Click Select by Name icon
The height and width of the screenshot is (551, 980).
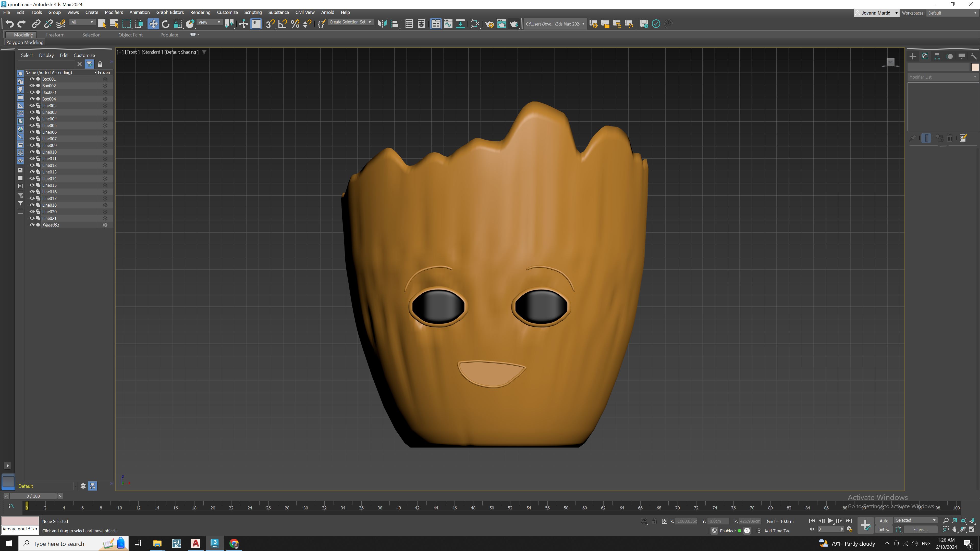tap(114, 24)
